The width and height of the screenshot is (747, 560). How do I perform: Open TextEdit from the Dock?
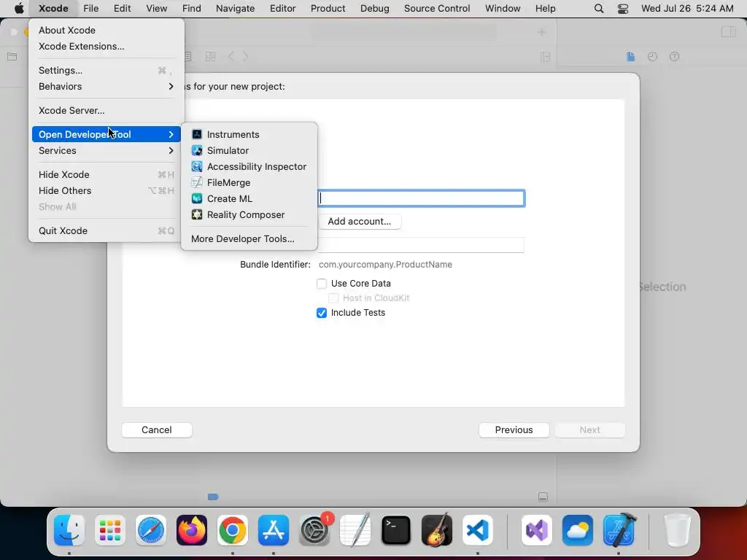pos(355,530)
